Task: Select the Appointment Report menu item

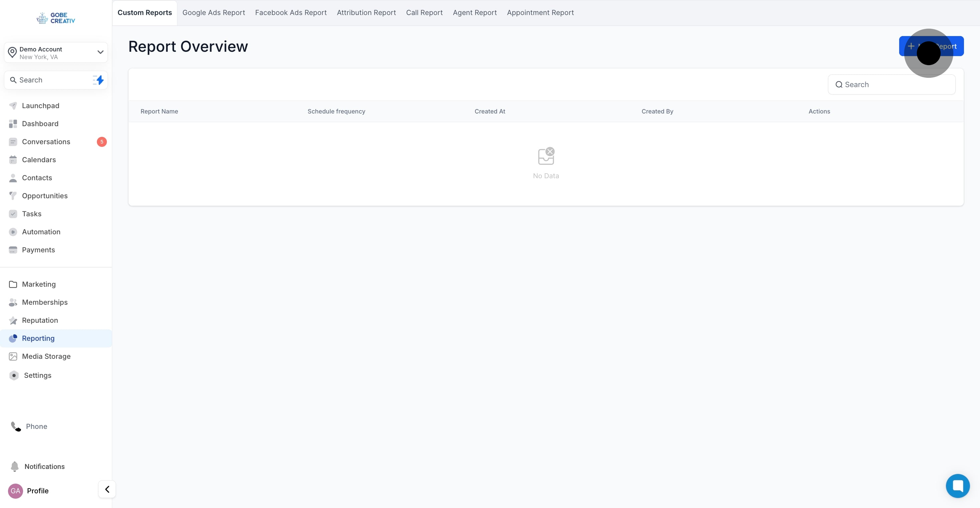Action: coord(540,13)
